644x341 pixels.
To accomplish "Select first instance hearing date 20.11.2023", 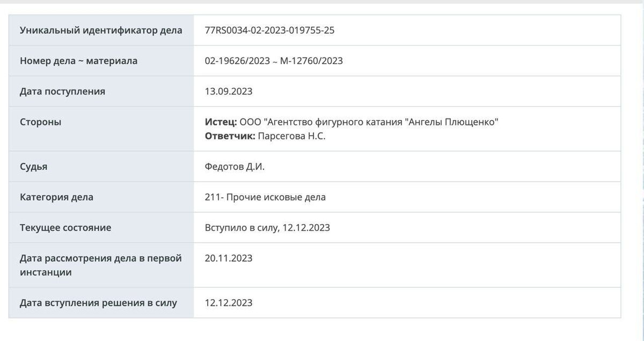I will pyautogui.click(x=229, y=258).
